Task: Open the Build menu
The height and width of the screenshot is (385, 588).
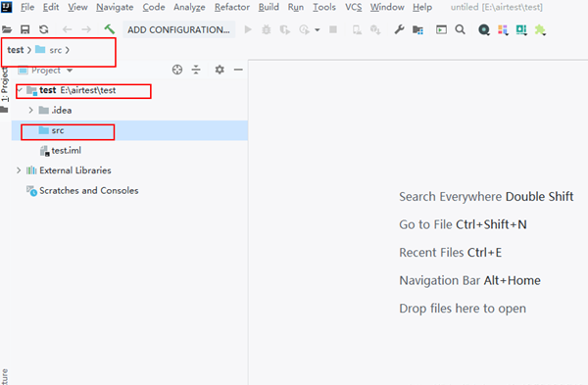Action: (269, 7)
